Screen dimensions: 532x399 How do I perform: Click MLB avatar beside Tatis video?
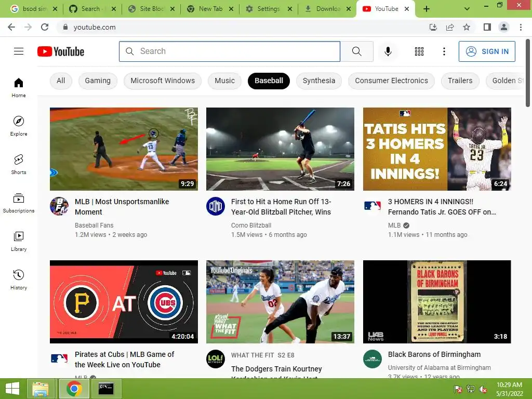click(x=372, y=206)
